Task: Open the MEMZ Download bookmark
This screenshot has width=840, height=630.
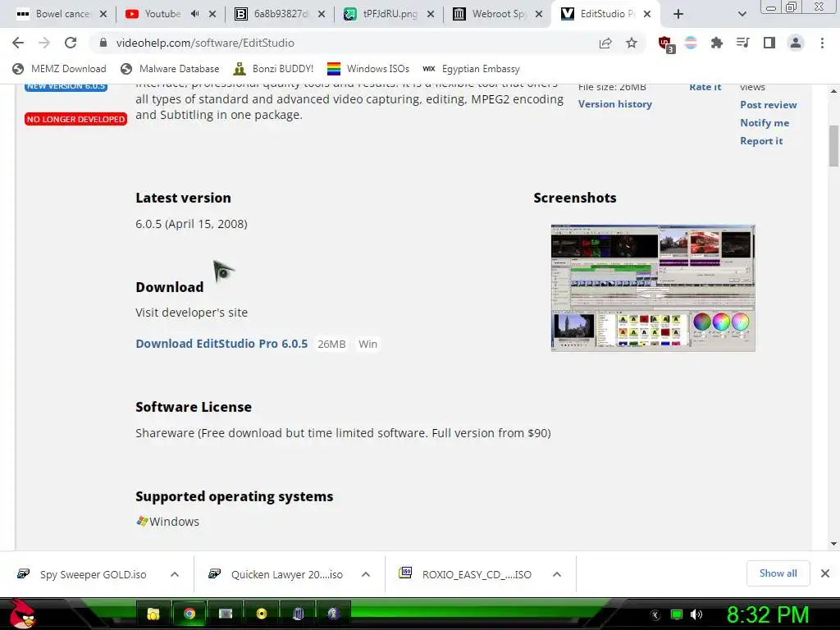Action: click(59, 69)
